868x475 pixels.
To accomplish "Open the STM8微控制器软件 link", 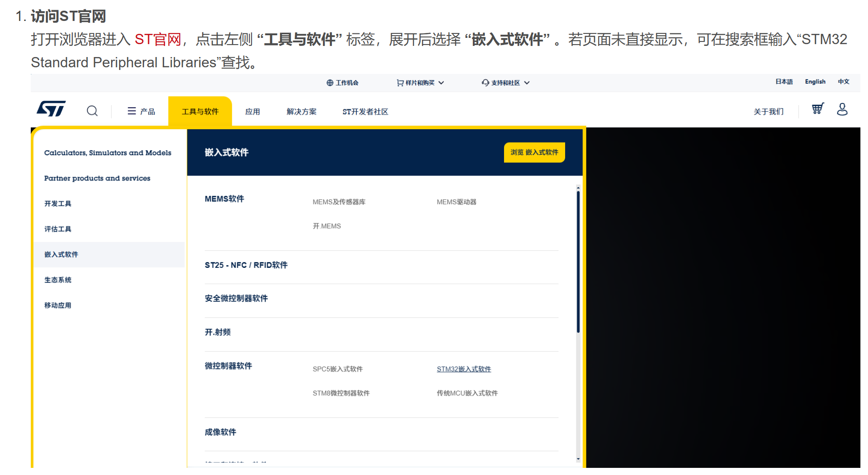I will pos(341,393).
